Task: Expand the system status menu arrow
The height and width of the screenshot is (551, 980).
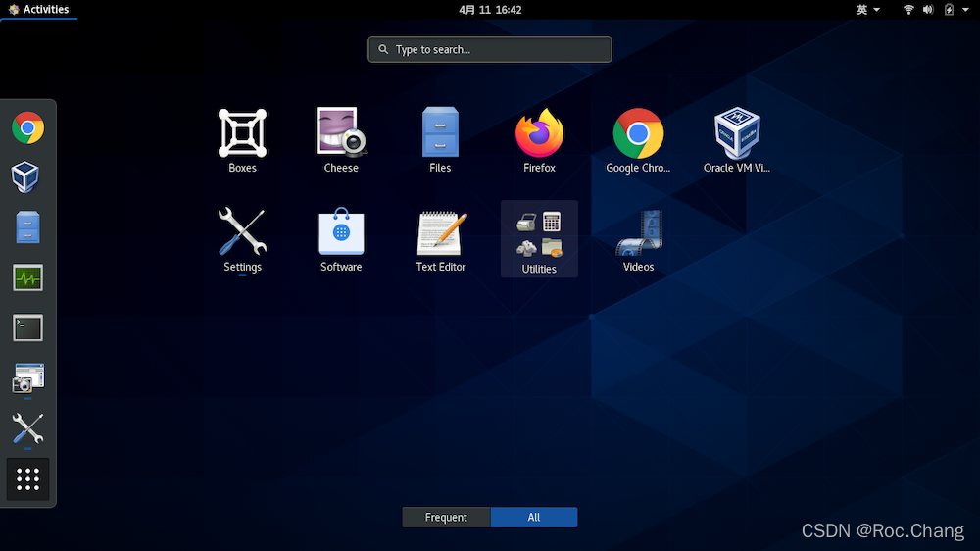Action: [x=965, y=10]
